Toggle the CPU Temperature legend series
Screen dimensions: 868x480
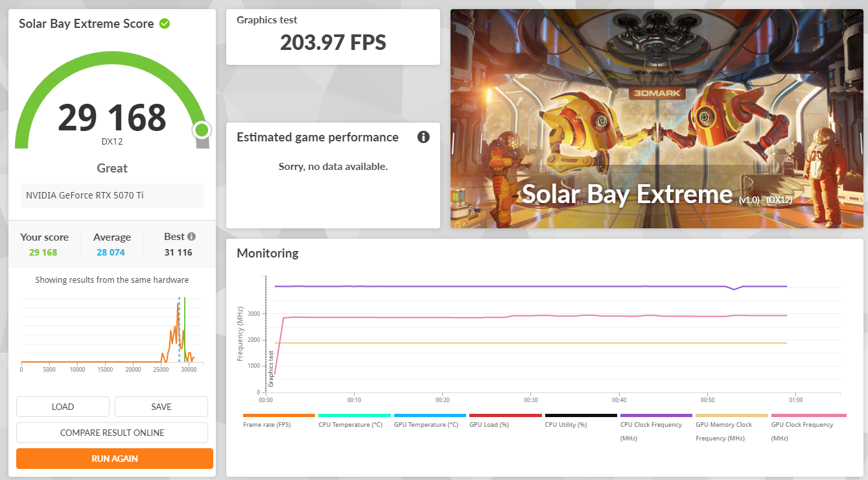point(355,424)
